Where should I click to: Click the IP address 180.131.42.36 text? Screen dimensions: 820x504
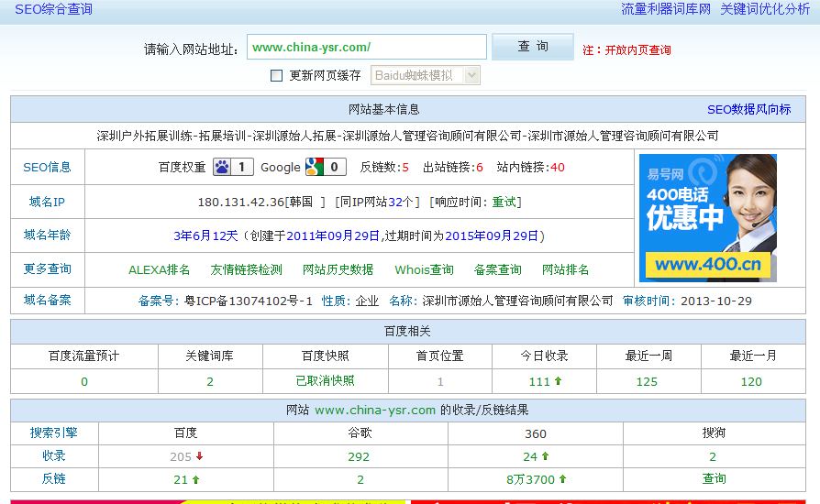241,203
